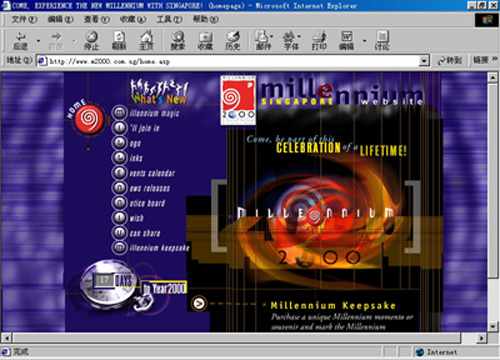Open the History toolbar icon
This screenshot has width=500, height=360.
click(x=233, y=40)
